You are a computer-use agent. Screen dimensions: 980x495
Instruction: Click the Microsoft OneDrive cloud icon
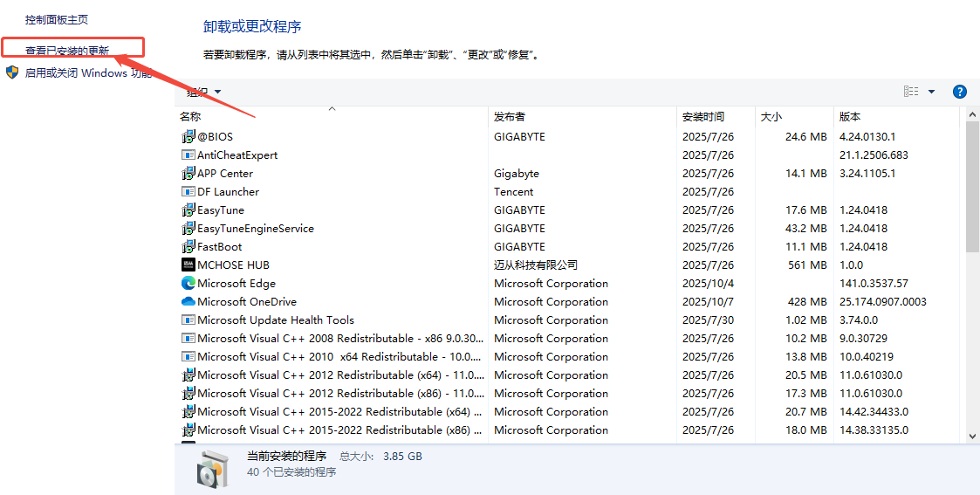188,302
